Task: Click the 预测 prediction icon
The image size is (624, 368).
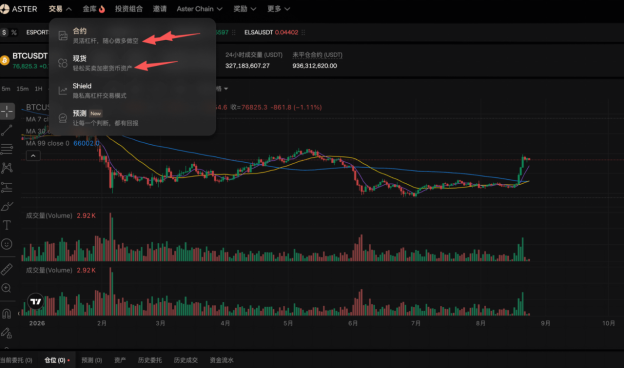Action: (63, 118)
